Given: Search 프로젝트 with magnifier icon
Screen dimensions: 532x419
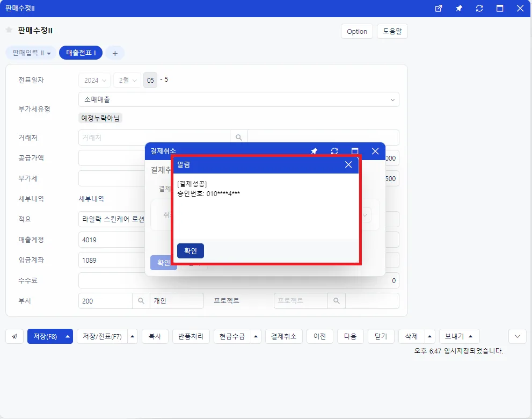Looking at the screenshot, I should coord(337,301).
